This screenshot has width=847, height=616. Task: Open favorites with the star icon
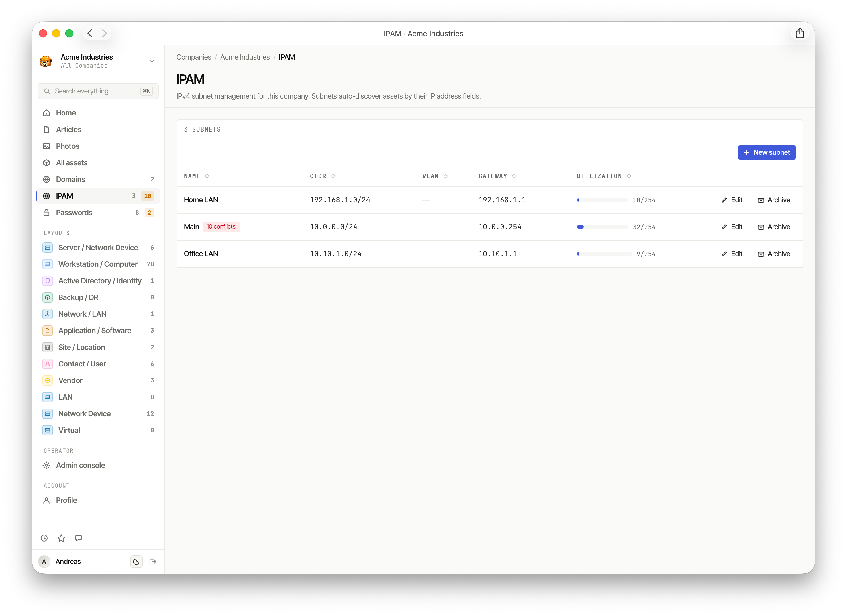[61, 538]
